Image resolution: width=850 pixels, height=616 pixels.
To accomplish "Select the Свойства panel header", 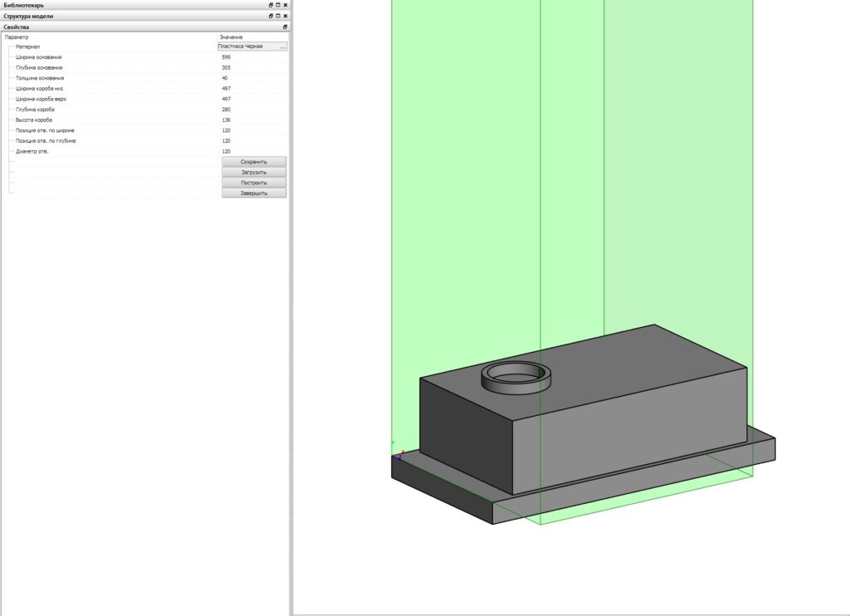I will pyautogui.click(x=144, y=27).
